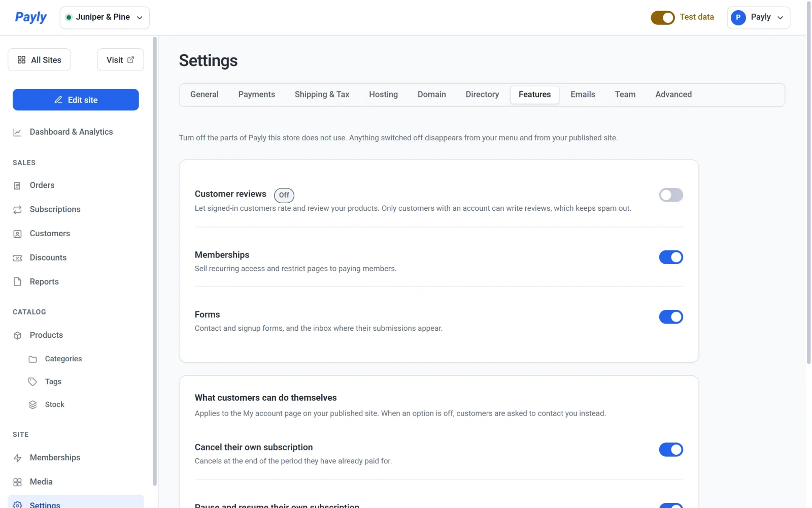The height and width of the screenshot is (508, 812).
Task: Switch to the Payments tab
Action: (x=257, y=94)
